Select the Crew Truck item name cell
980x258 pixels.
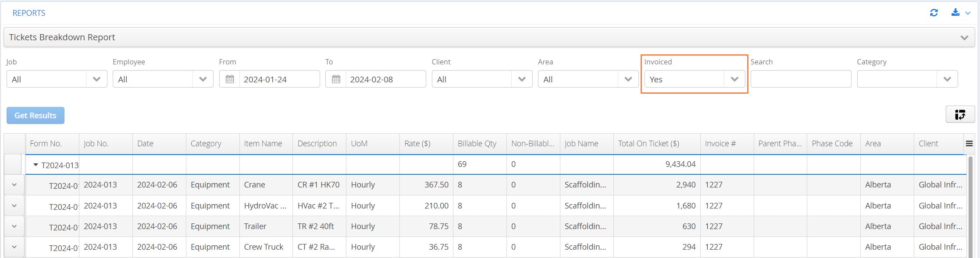266,247
